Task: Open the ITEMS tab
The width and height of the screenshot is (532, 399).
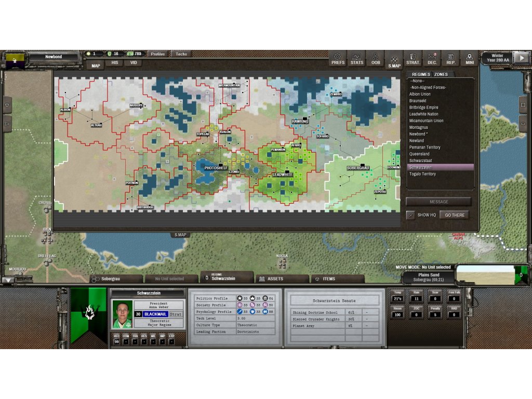Action: 338,279
